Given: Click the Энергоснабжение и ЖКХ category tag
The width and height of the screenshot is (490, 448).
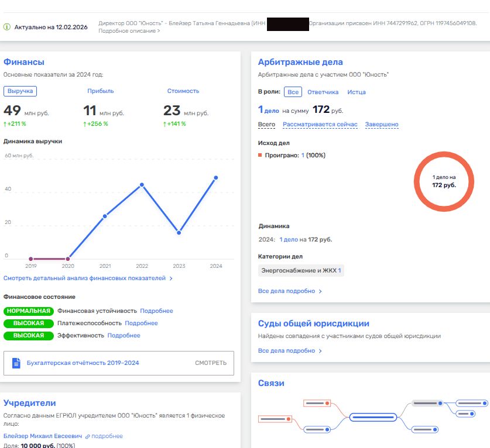Looking at the screenshot, I should pyautogui.click(x=301, y=270).
